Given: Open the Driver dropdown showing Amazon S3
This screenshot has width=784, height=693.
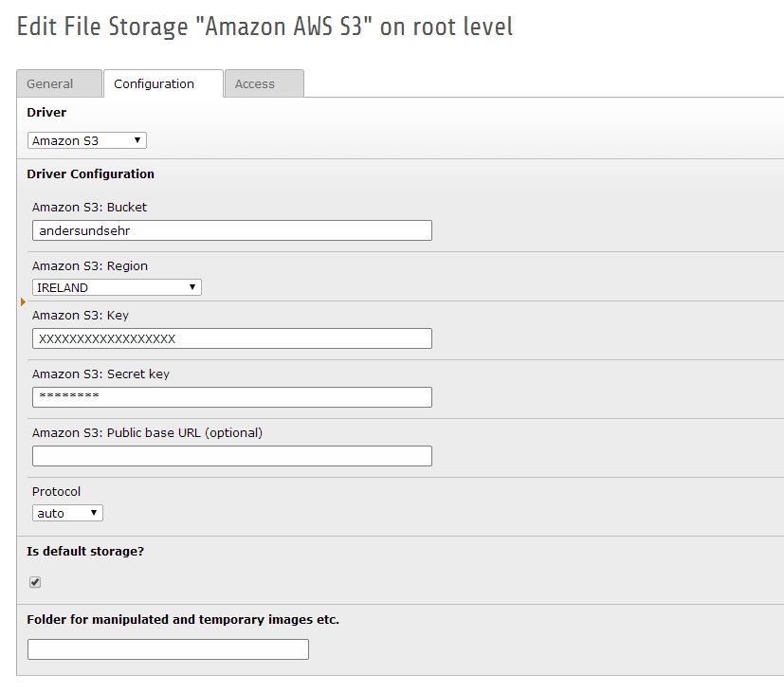Looking at the screenshot, I should tap(86, 139).
